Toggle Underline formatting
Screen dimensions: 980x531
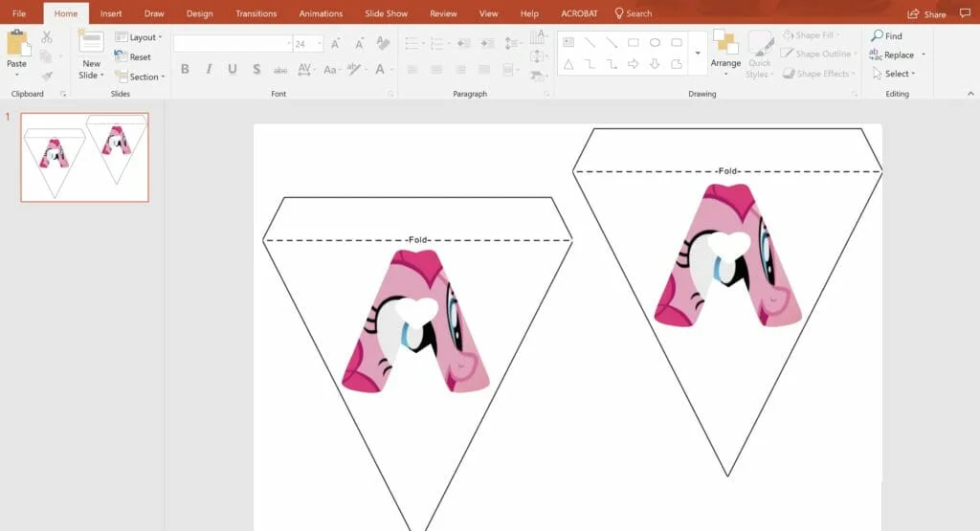coord(233,69)
